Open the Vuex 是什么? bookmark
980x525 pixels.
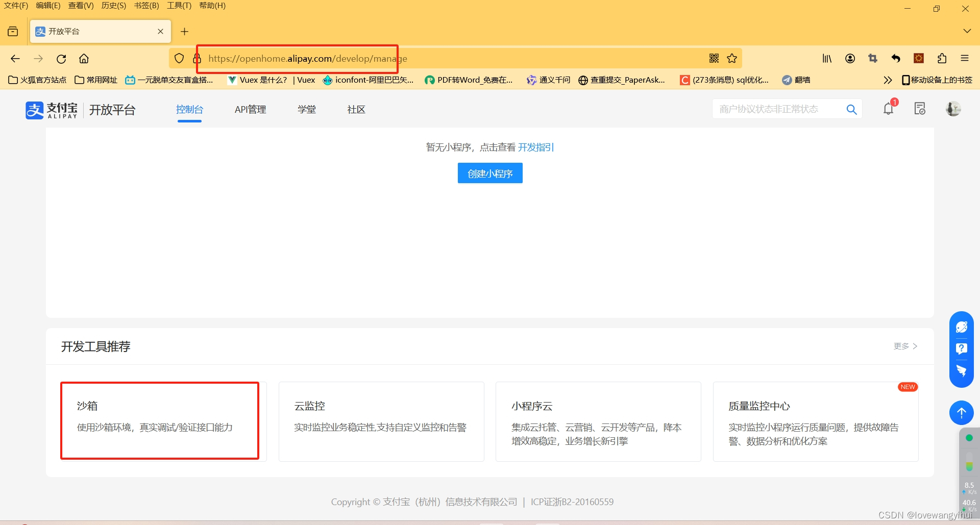(x=272, y=80)
